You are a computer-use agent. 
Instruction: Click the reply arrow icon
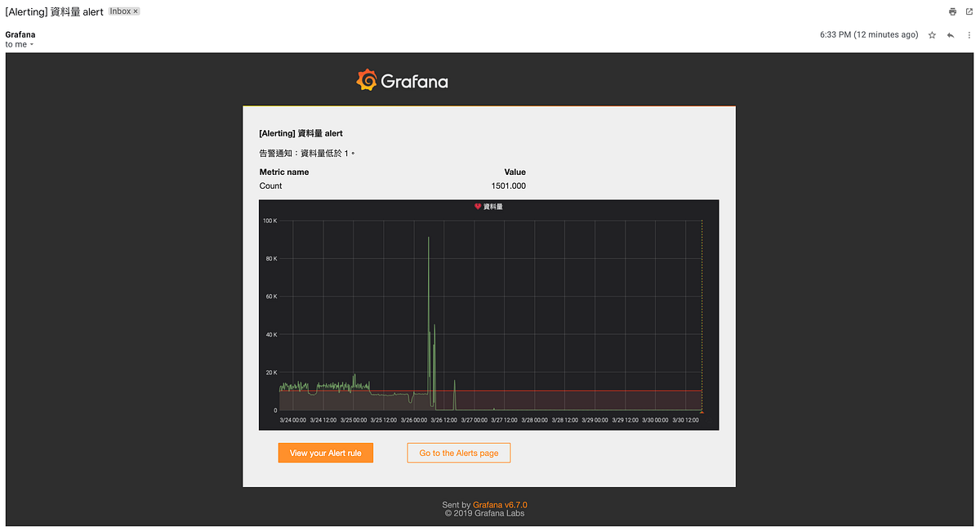[950, 35]
